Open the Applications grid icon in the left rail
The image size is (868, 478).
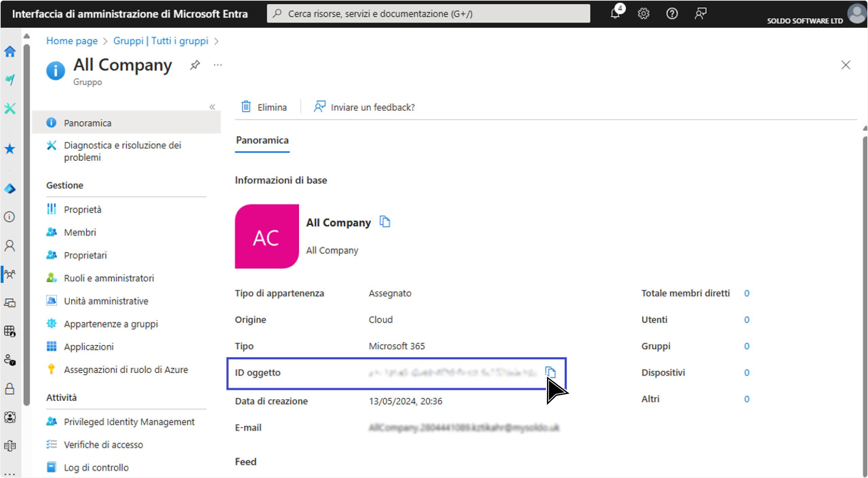click(x=10, y=331)
